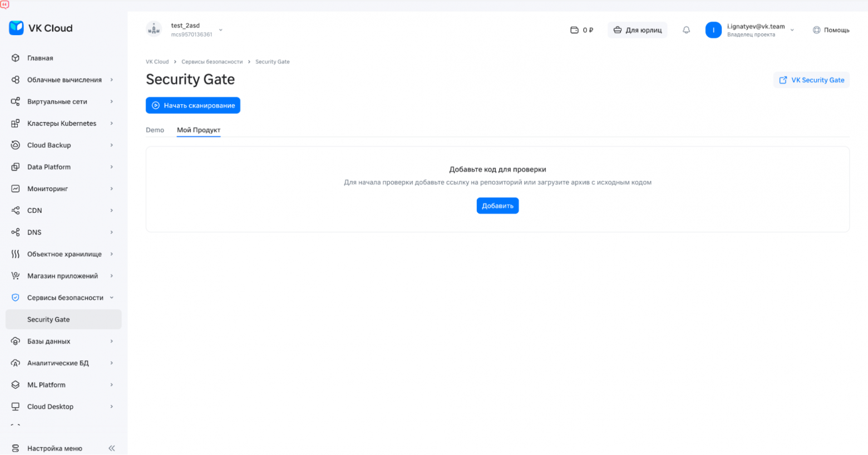Click the Мониторинг chart icon
Screen dimensions: 868x455
[16, 188]
